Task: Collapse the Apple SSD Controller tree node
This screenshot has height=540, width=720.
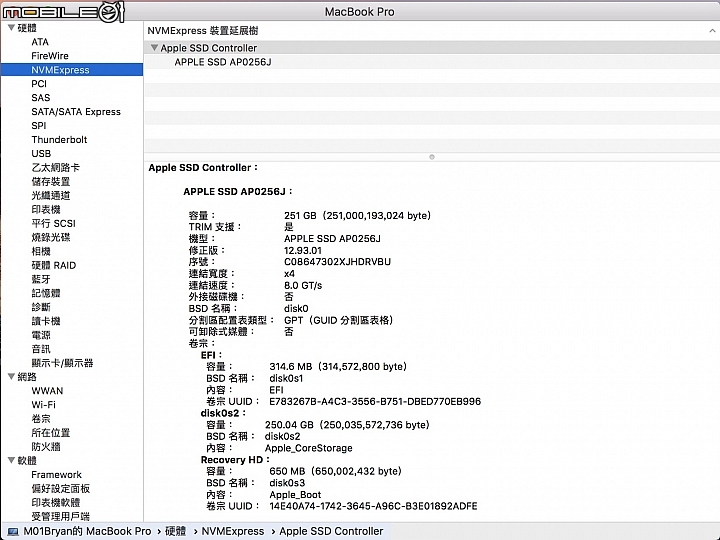Action: click(x=154, y=48)
